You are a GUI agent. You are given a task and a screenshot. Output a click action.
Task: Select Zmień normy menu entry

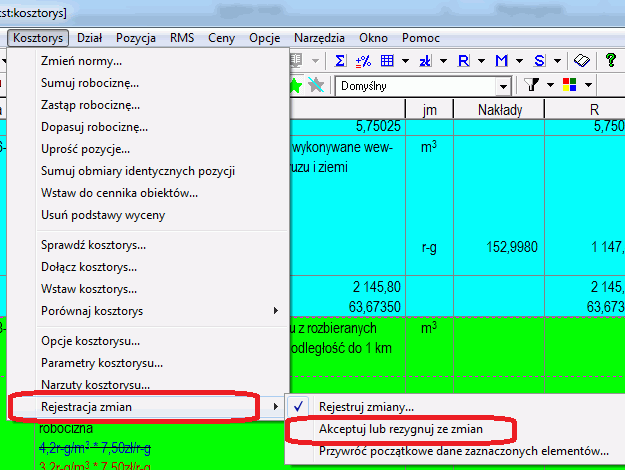pyautogui.click(x=81, y=61)
